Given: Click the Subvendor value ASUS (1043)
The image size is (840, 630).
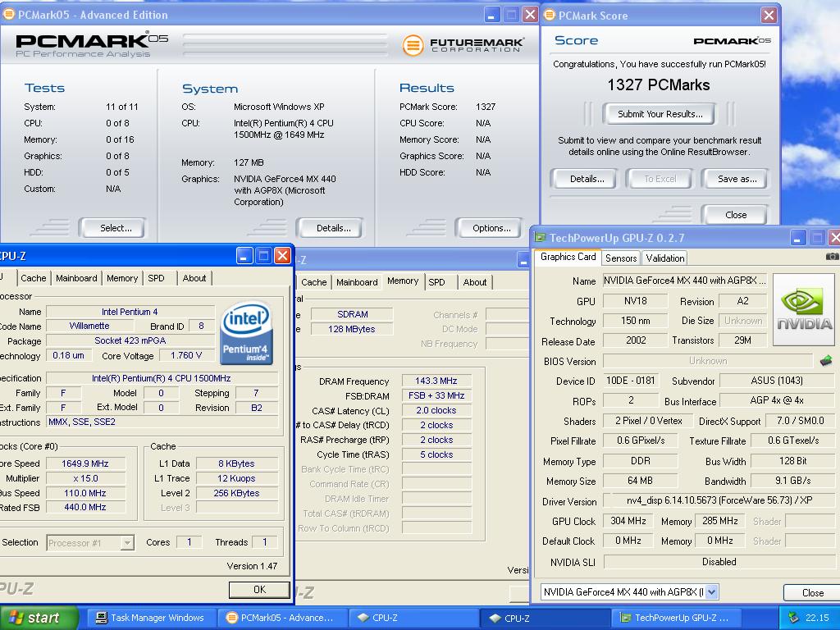Looking at the screenshot, I should [x=776, y=381].
